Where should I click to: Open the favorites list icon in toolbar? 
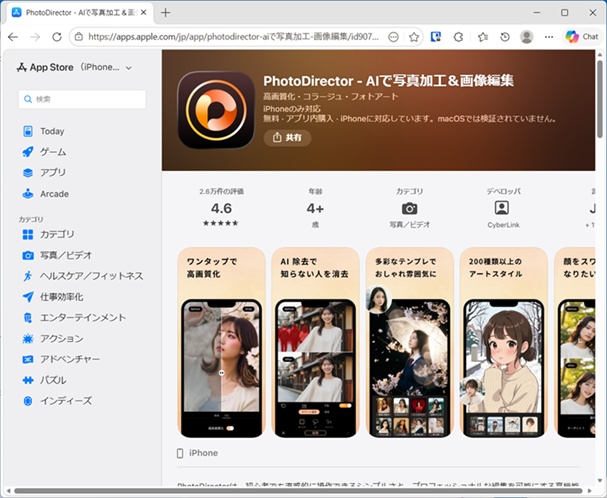pos(482,37)
